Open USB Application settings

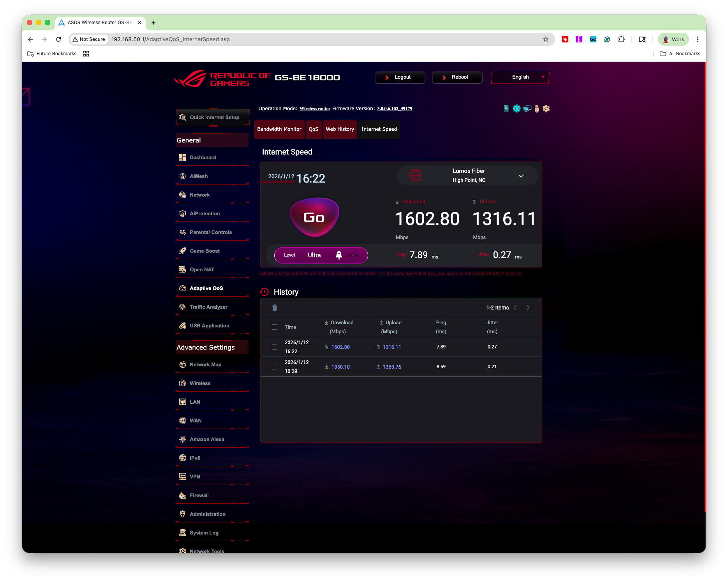pyautogui.click(x=209, y=325)
